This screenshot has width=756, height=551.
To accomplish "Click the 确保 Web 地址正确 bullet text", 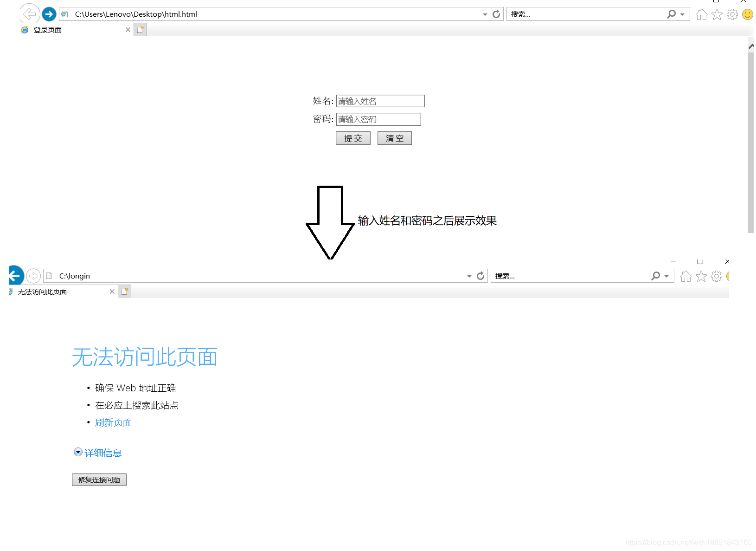I will 135,388.
